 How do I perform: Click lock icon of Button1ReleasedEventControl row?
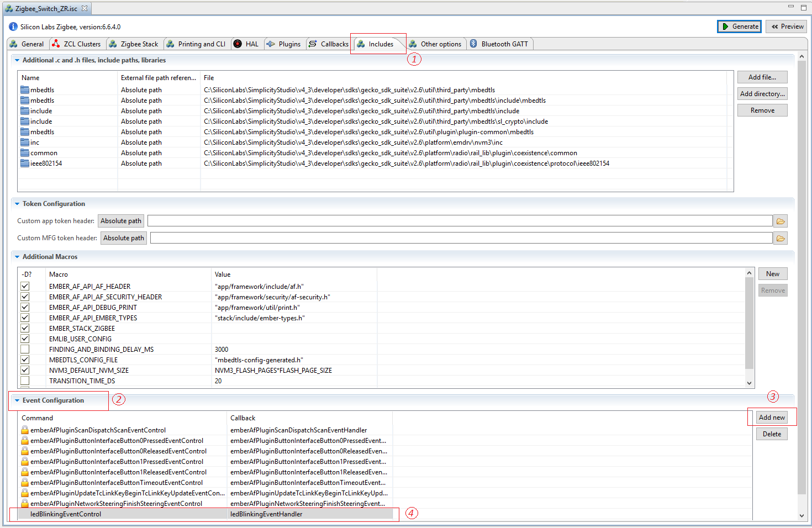(x=25, y=472)
